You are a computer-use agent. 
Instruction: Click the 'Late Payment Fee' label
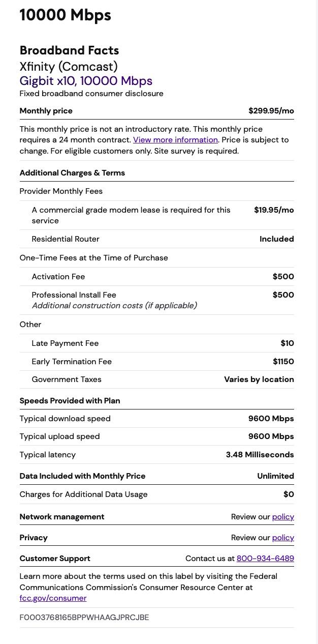pos(65,343)
